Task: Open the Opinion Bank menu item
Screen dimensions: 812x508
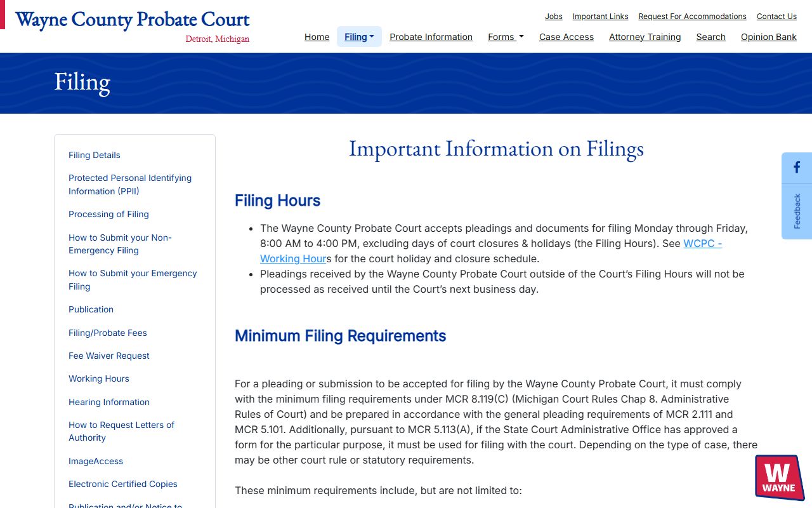Action: coord(768,37)
